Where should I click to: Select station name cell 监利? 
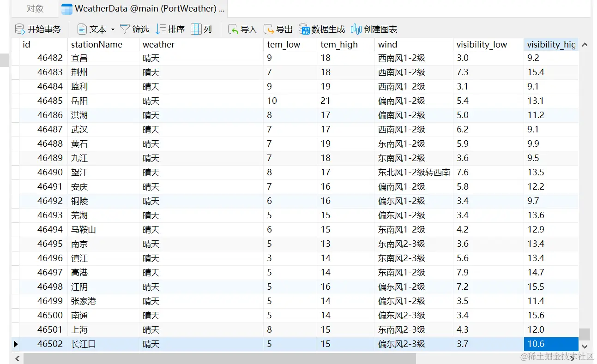[x=103, y=86]
